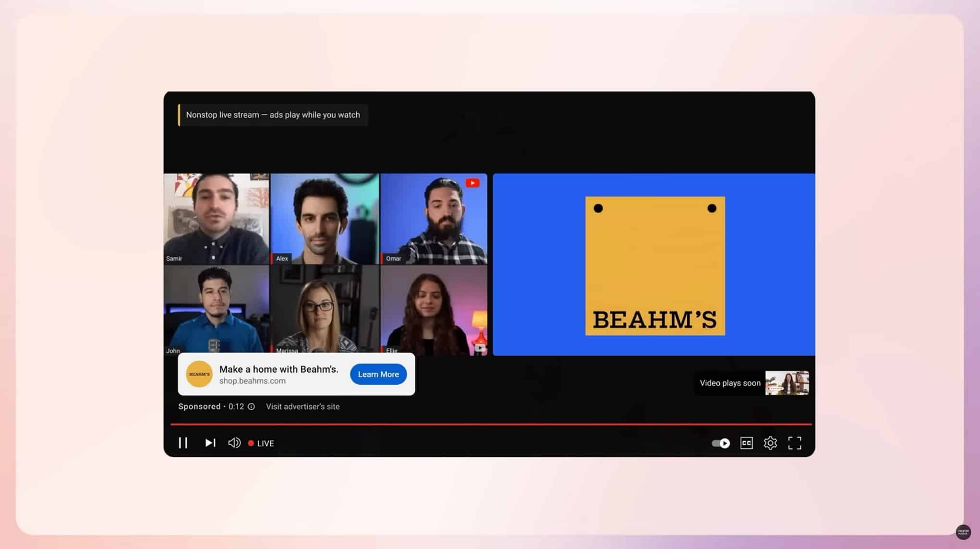Enter fullscreen mode
980x549 pixels.
(796, 443)
